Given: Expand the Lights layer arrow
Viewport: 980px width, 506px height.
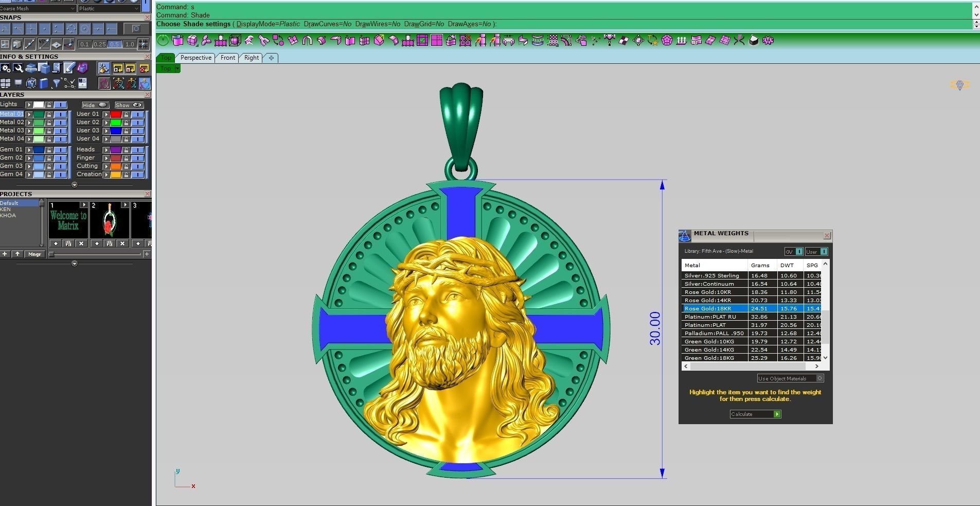Looking at the screenshot, I should tap(29, 105).
